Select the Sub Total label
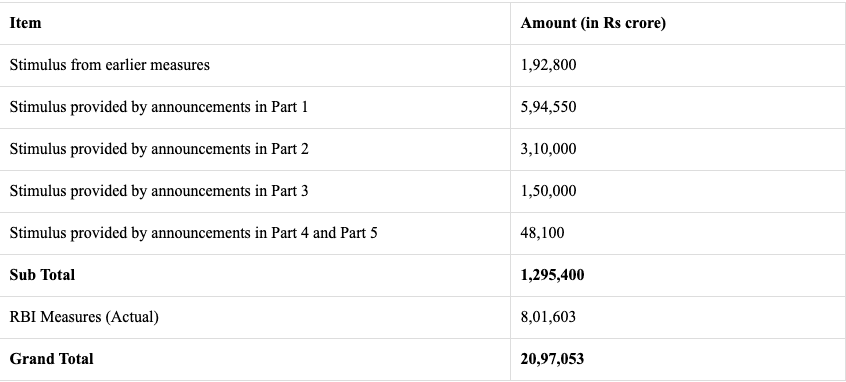The image size is (846, 382). pos(42,275)
